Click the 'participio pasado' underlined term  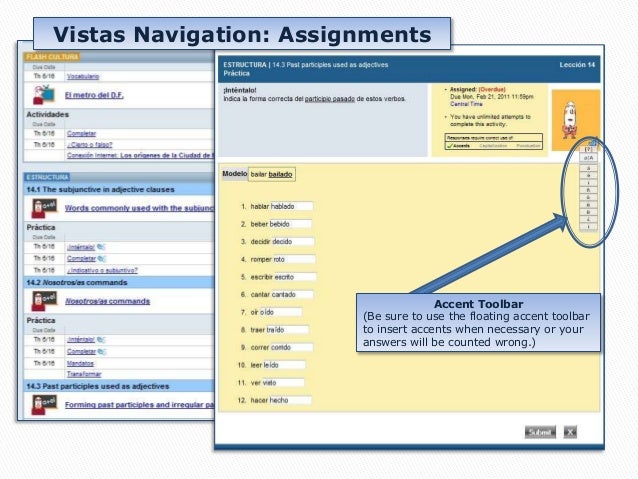tap(330, 99)
